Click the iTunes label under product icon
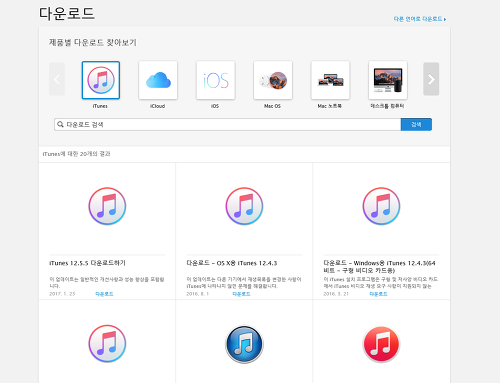This screenshot has width=500, height=383. [100, 106]
